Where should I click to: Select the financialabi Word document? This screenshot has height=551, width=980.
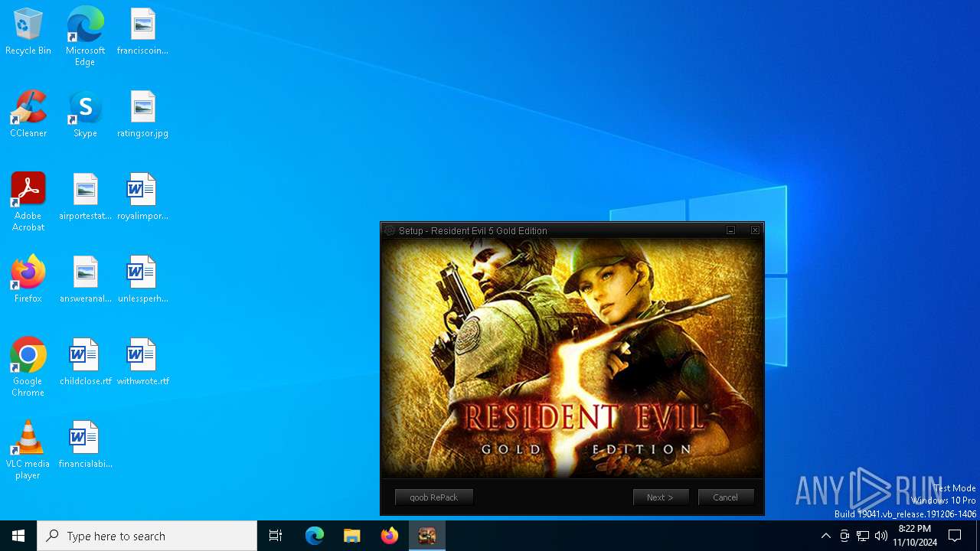click(x=85, y=445)
